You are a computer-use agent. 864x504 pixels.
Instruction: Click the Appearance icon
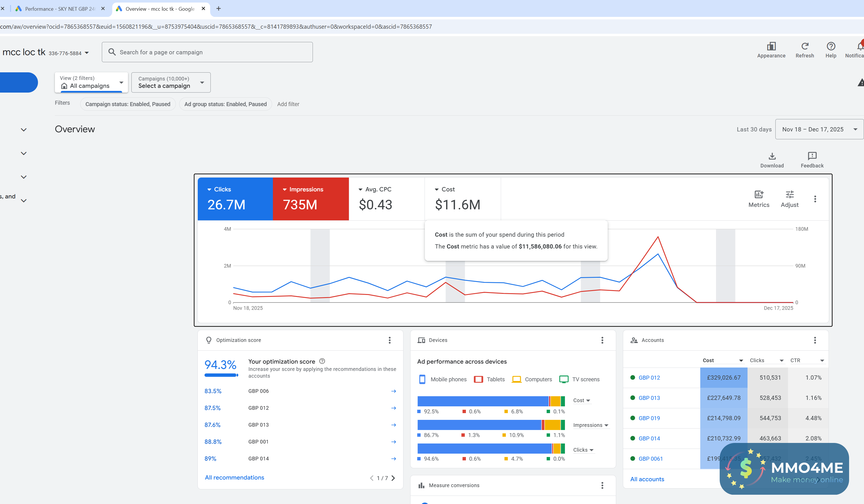click(x=771, y=46)
